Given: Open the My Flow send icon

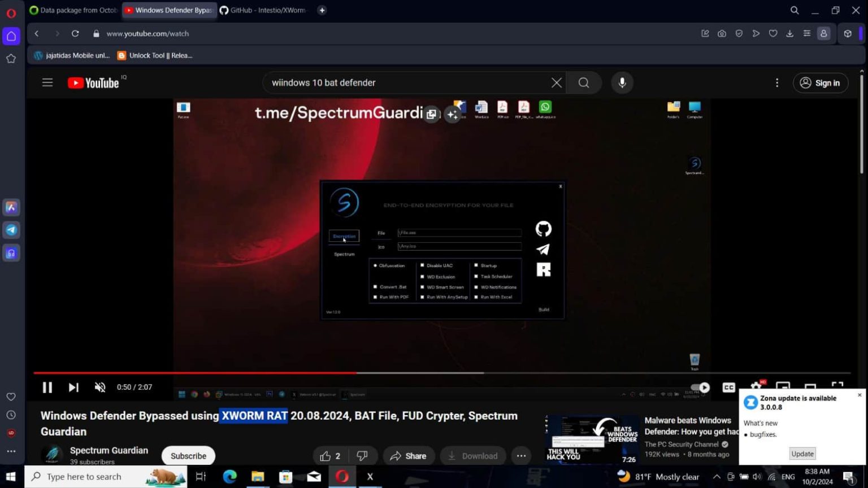Looking at the screenshot, I should [756, 34].
